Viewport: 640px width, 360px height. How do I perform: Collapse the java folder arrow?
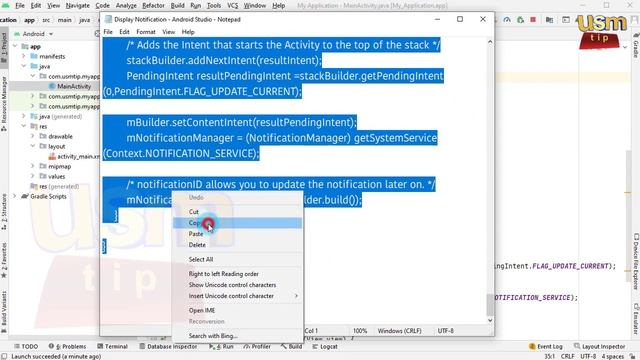24,66
